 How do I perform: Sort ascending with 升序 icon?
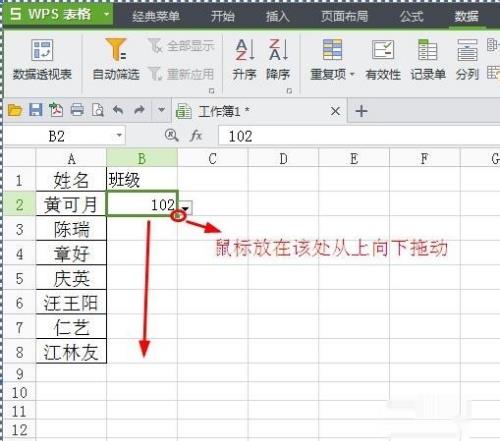[x=244, y=59]
